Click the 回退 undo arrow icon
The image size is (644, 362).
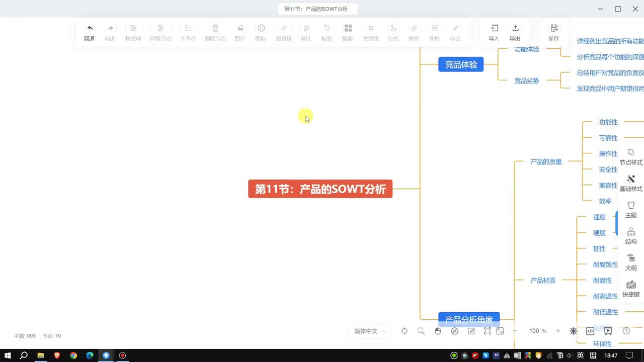point(90,28)
